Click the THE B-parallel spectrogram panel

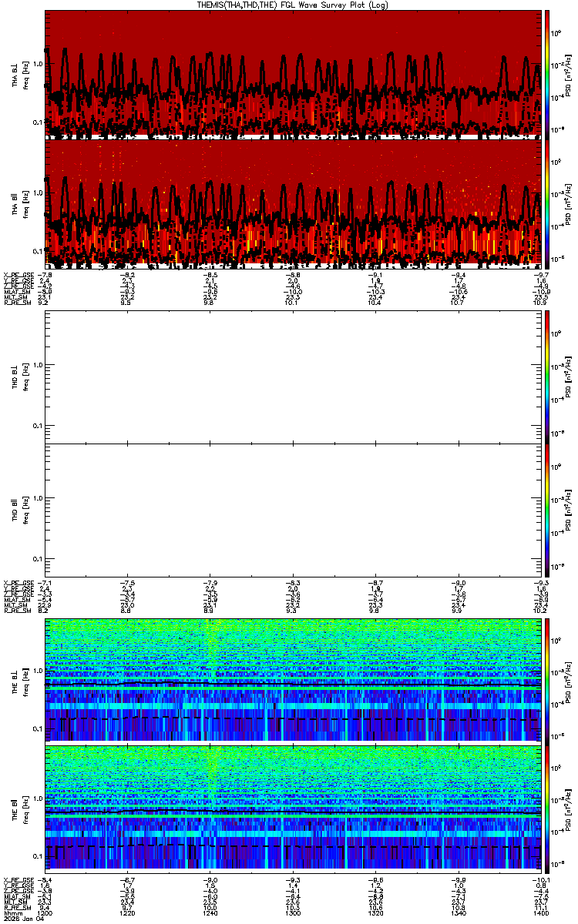point(294,810)
